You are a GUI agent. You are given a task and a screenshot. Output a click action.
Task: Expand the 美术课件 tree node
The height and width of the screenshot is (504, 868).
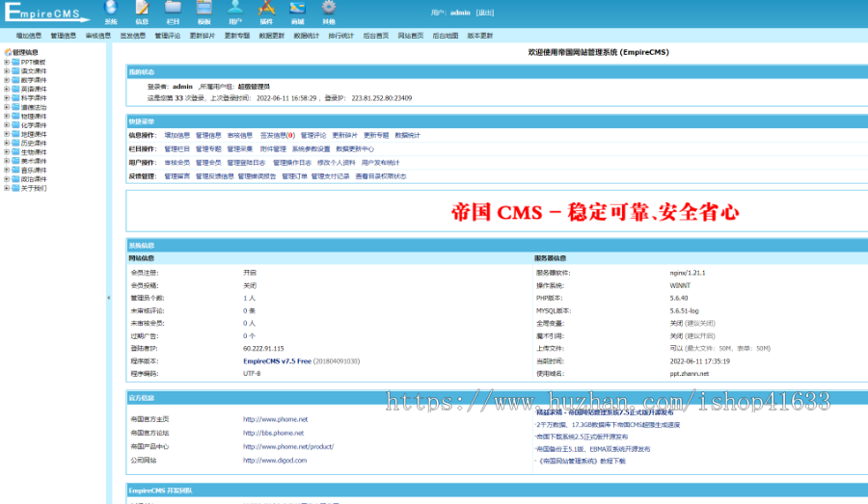[7, 161]
